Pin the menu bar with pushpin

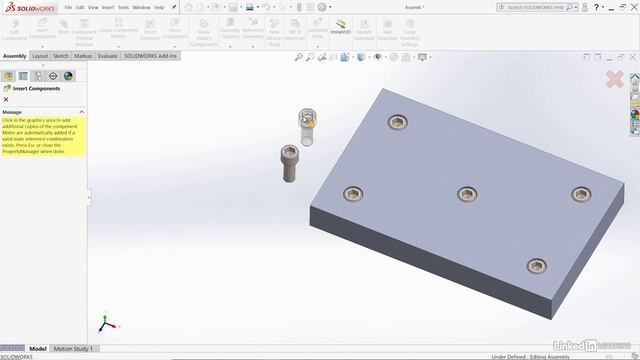click(x=174, y=7)
